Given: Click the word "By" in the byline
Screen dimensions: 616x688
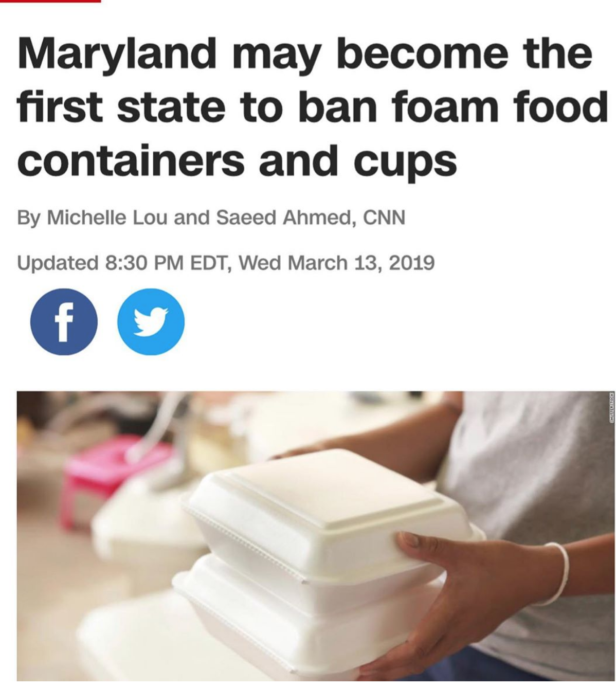Looking at the screenshot, I should pos(28,218).
